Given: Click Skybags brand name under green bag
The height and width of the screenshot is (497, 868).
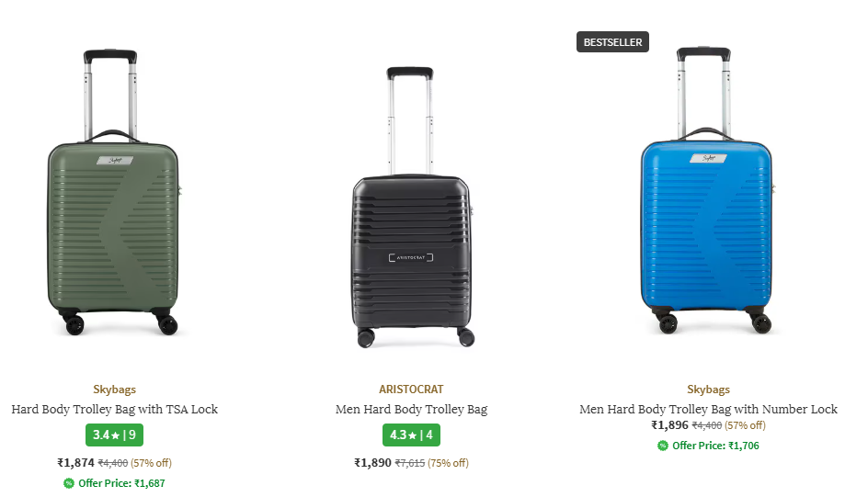Looking at the screenshot, I should point(115,390).
